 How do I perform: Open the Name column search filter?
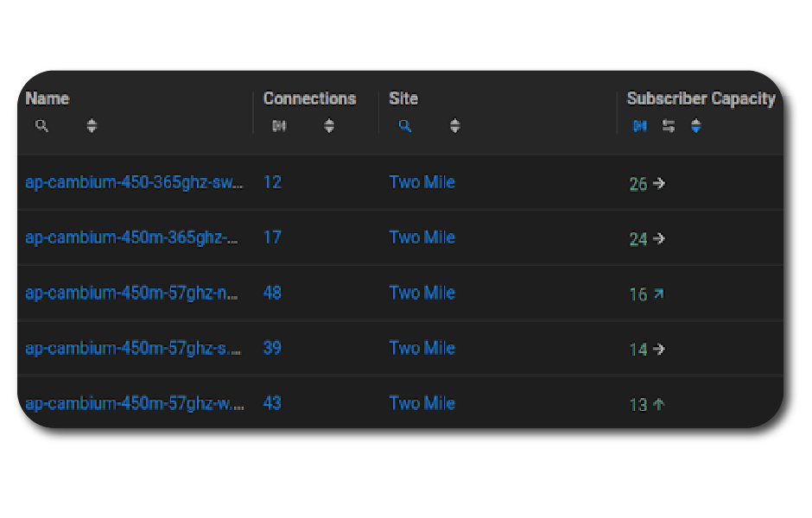tap(41, 125)
